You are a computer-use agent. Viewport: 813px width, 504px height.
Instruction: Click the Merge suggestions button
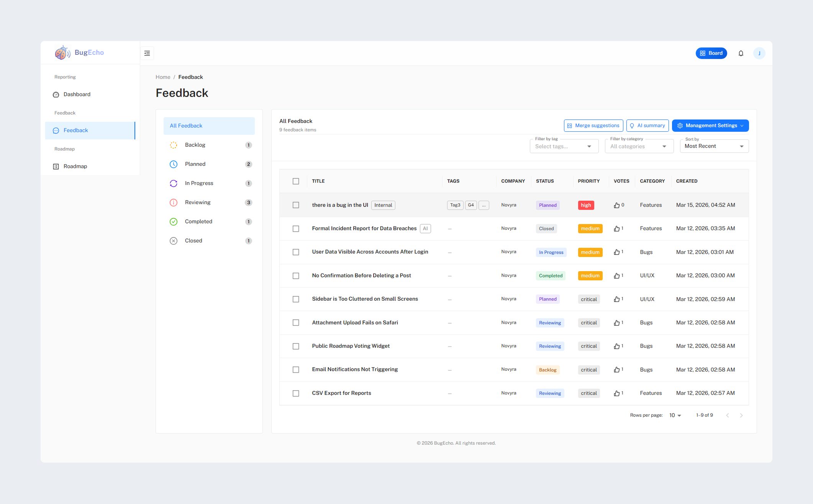[593, 125]
